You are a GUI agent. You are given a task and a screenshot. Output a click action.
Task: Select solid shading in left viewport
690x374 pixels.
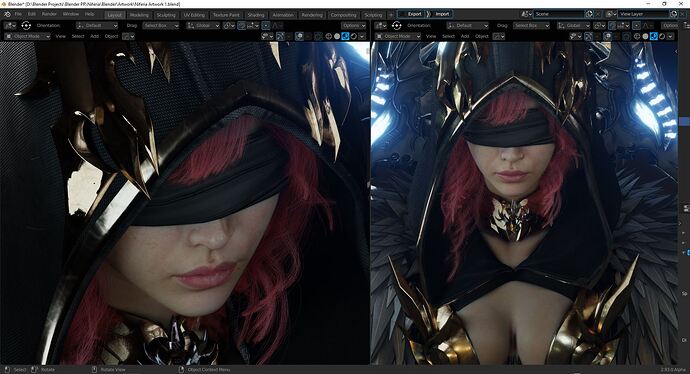(x=337, y=37)
